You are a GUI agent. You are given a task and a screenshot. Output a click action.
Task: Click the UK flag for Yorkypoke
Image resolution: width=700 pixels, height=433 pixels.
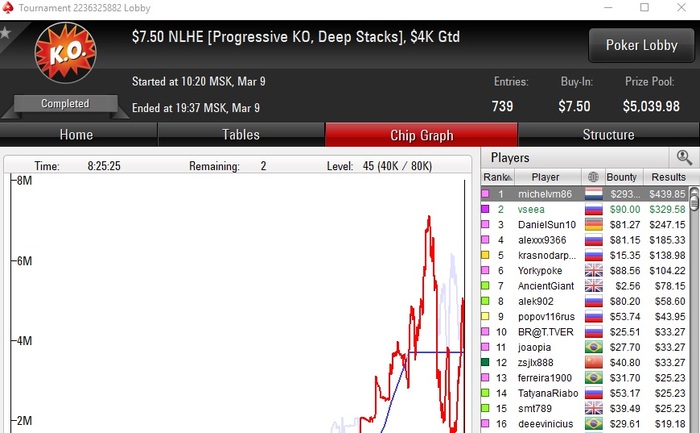(594, 271)
